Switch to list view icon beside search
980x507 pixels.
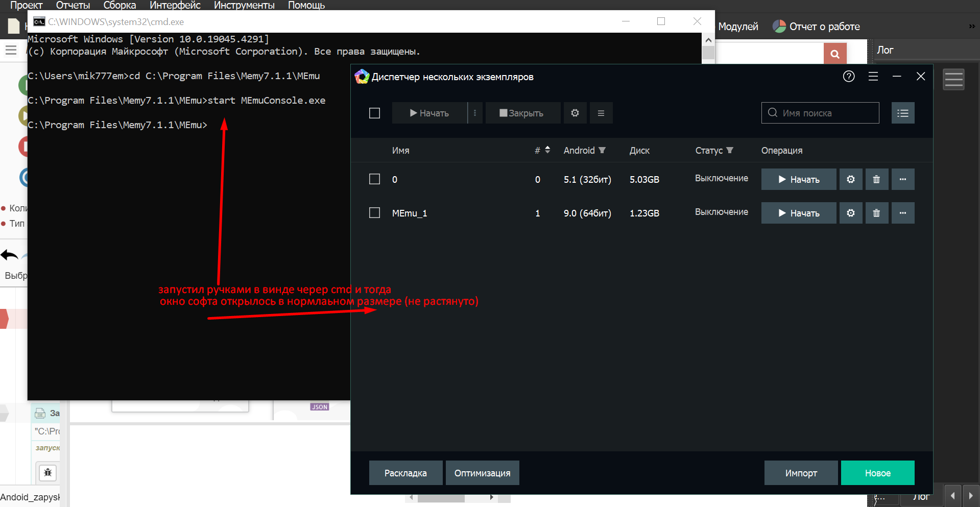pos(902,113)
